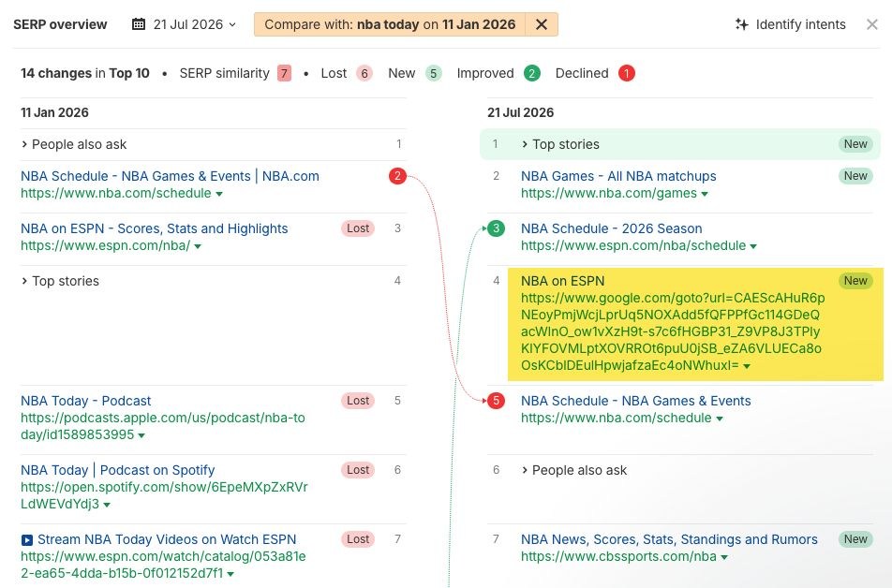Open dropdown for nba.com/schedule on right

point(720,419)
